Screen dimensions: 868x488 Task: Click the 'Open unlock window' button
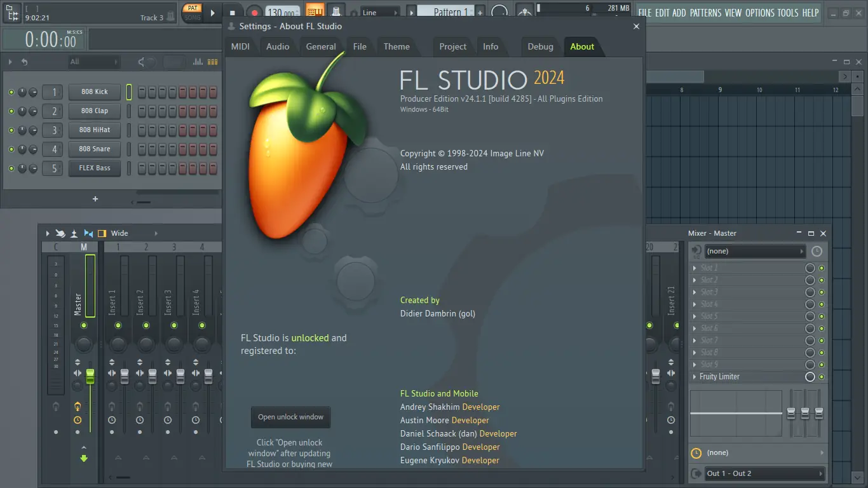tap(290, 417)
